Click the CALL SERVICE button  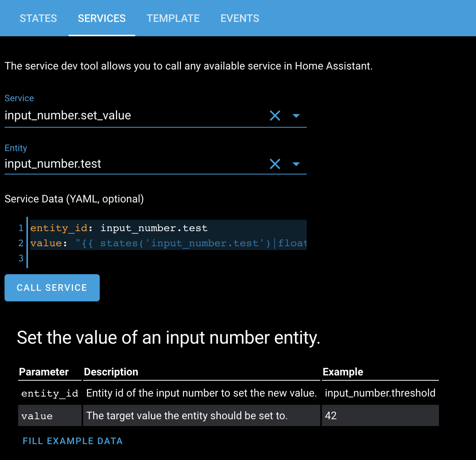[x=52, y=288]
